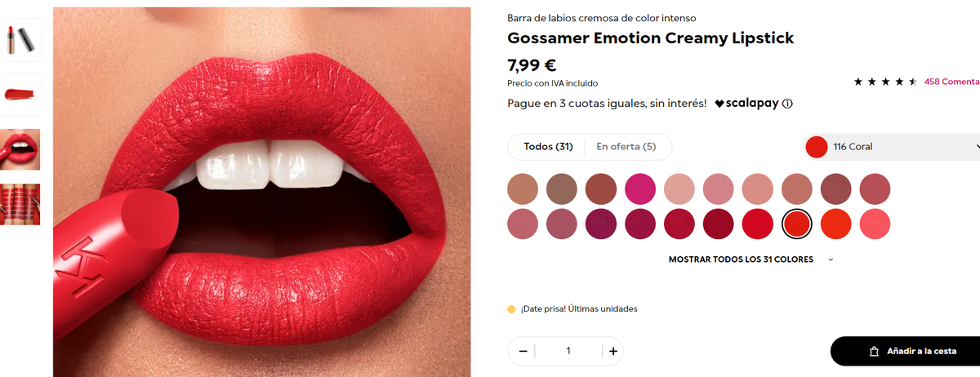Select the arm swatches thumbnail
This screenshot has height=377, width=980.
coord(20,204)
